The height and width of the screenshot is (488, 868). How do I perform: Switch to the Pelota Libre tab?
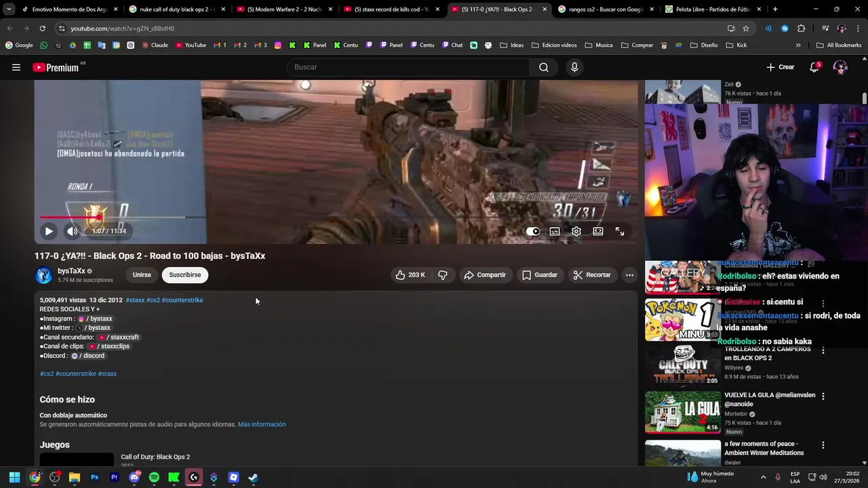click(713, 9)
